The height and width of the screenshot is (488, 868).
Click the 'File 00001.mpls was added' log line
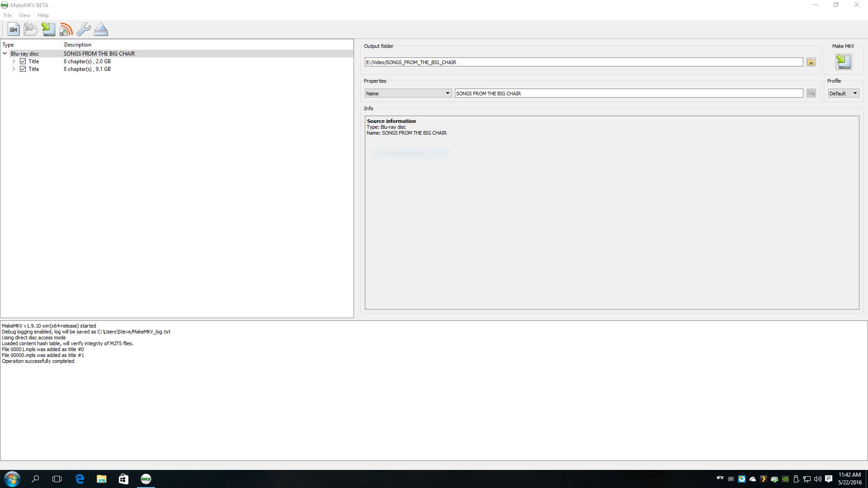pyautogui.click(x=42, y=349)
